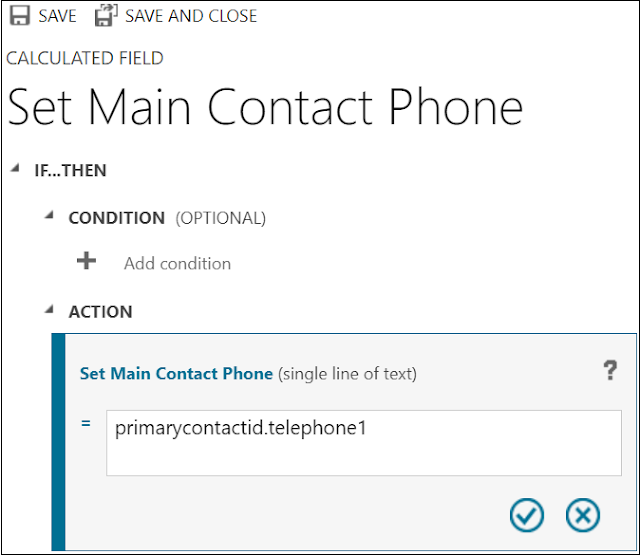Image resolution: width=640 pixels, height=555 pixels.
Task: Click the primarycontactid.telephone1 formula input field
Action: [x=364, y=443]
